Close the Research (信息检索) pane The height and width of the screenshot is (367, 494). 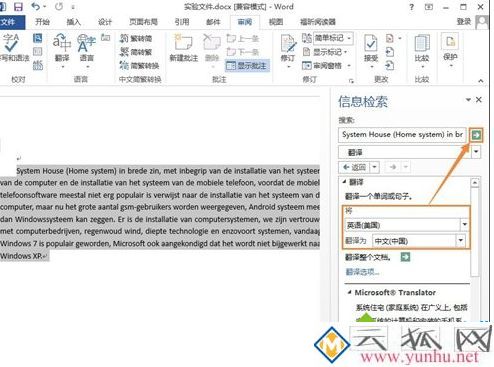(x=479, y=99)
